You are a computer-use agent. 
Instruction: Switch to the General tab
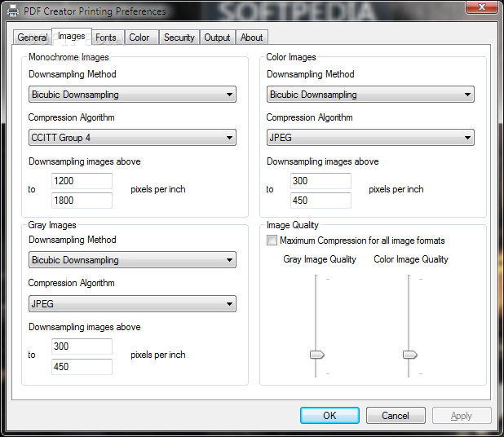pos(32,38)
